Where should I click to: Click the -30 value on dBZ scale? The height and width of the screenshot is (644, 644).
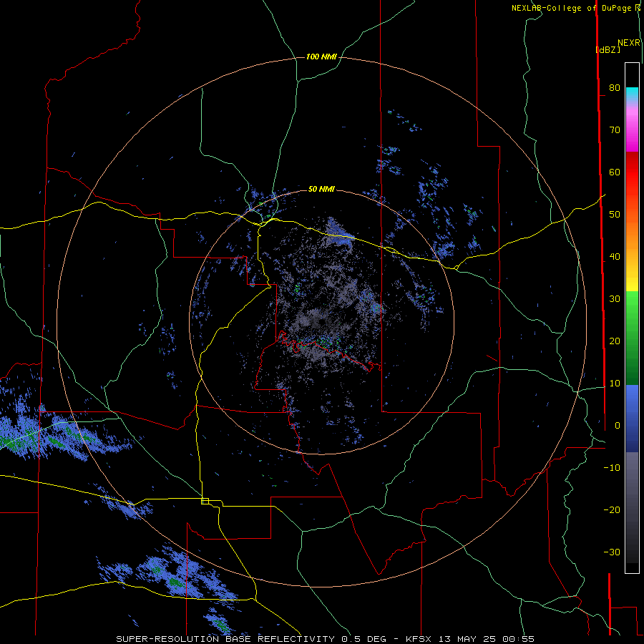coord(612,552)
